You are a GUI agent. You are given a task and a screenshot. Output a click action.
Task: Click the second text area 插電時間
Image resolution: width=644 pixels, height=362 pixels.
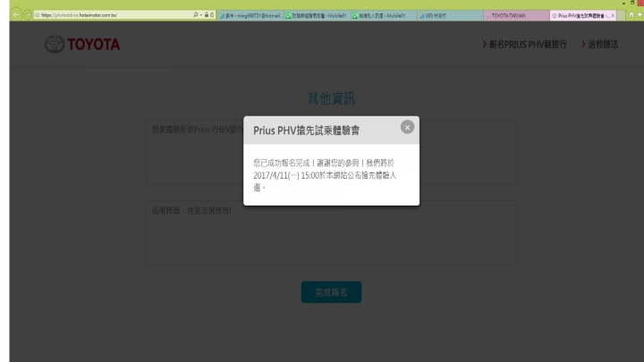click(331, 232)
